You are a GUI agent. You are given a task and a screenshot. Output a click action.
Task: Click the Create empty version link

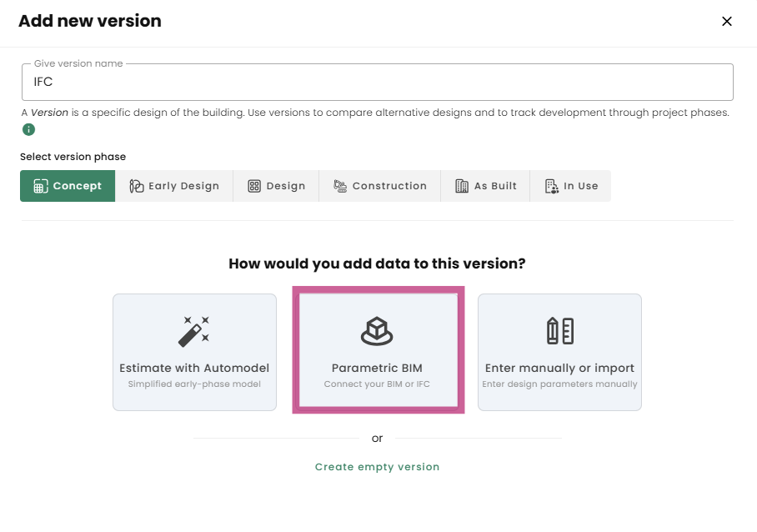377,467
